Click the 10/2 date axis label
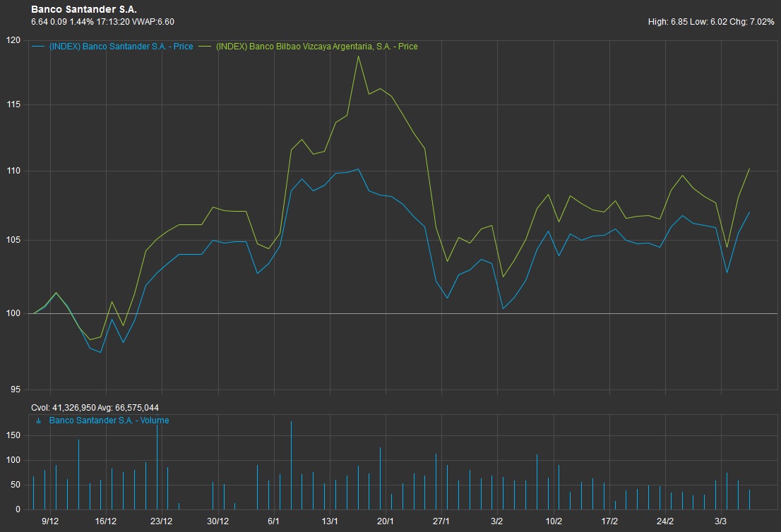The height and width of the screenshot is (532, 781). coord(554,521)
